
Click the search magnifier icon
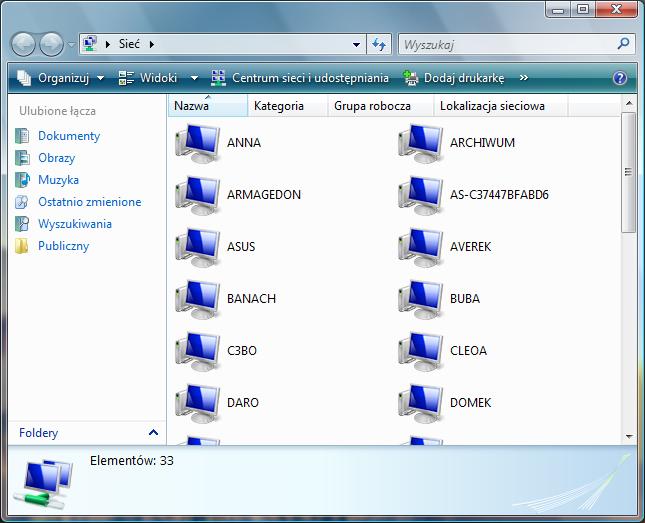tap(623, 45)
